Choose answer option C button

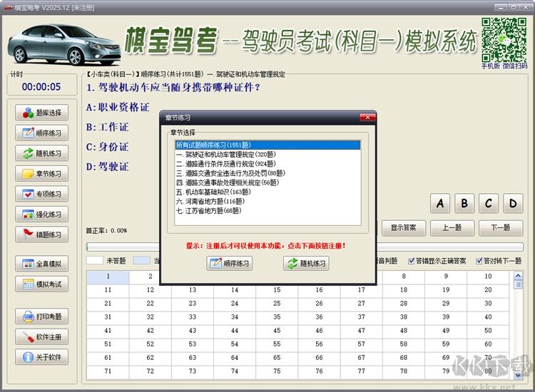point(488,204)
